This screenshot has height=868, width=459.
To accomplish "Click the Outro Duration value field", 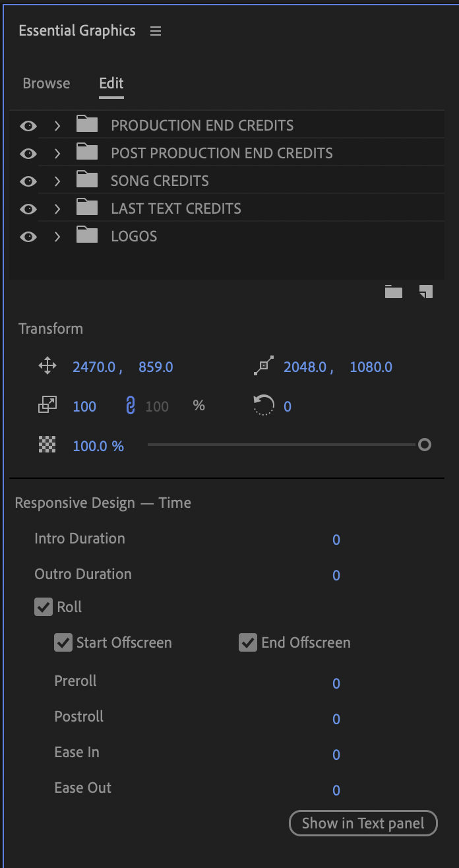I will [x=336, y=575].
